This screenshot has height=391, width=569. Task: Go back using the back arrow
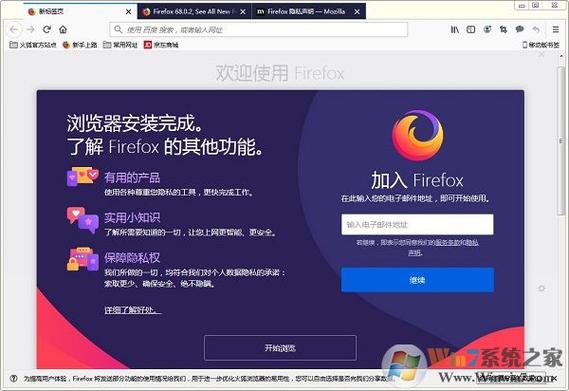tap(14, 29)
